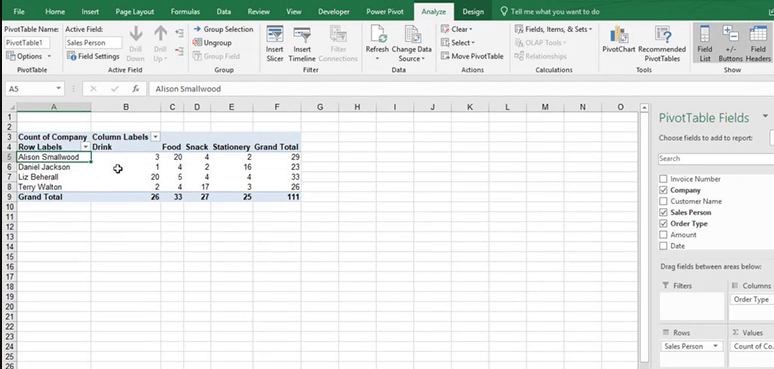Image resolution: width=774 pixels, height=369 pixels.
Task: Open Sales Person dropdown in Rows area
Action: 715,346
